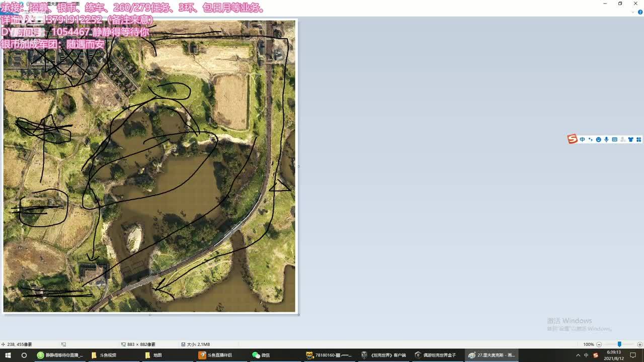Open the Sogou toolbox grid
Image resolution: width=644 pixels, height=362 pixels.
638,139
